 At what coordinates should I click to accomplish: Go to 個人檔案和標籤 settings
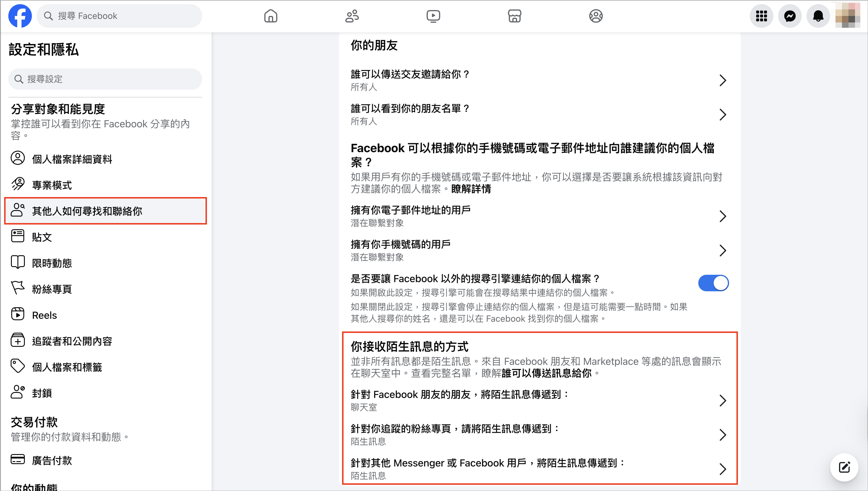(x=67, y=367)
